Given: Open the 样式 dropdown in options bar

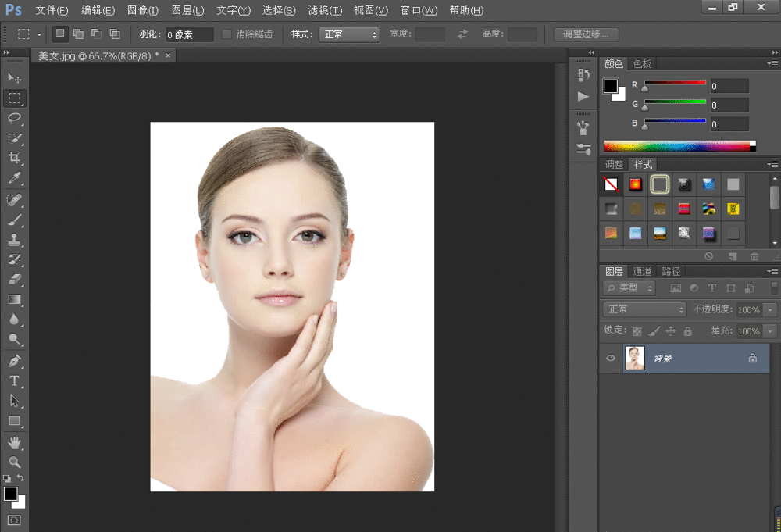Looking at the screenshot, I should pos(349,34).
